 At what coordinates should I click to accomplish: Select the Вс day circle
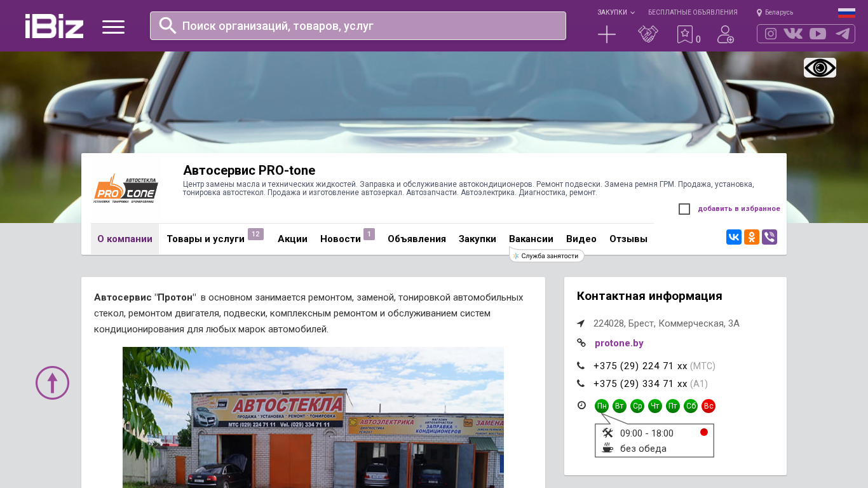coord(709,406)
